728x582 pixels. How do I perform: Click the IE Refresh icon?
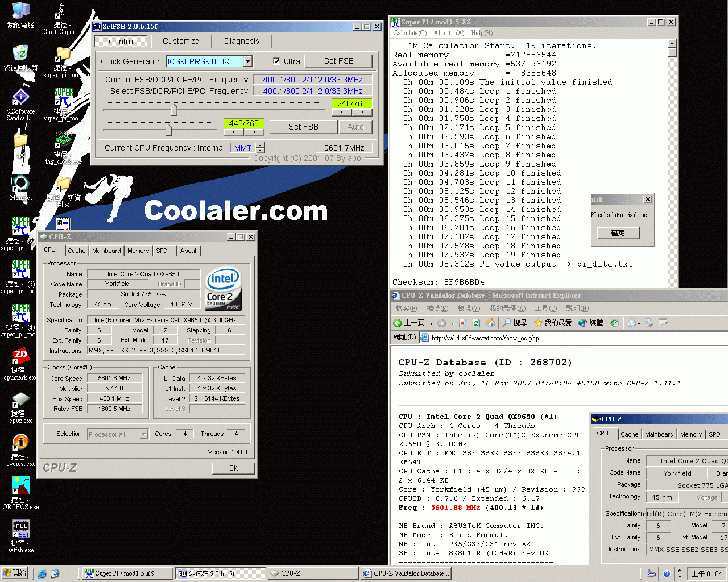click(477, 323)
